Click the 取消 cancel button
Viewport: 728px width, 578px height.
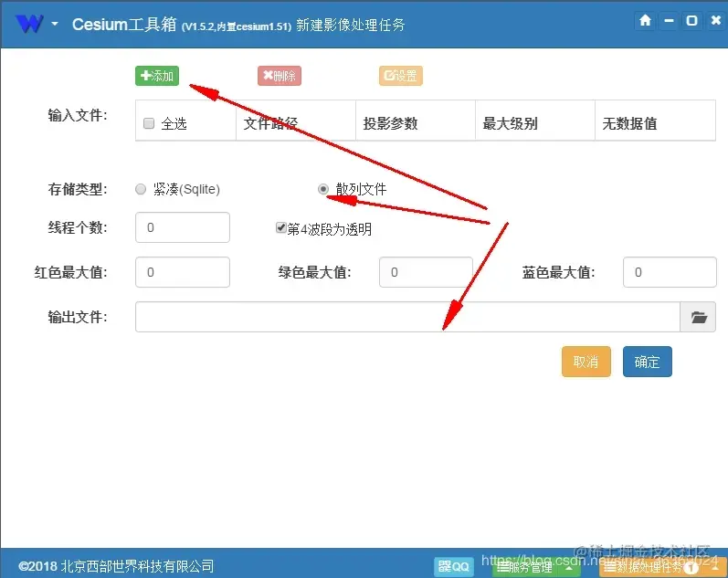(x=586, y=362)
